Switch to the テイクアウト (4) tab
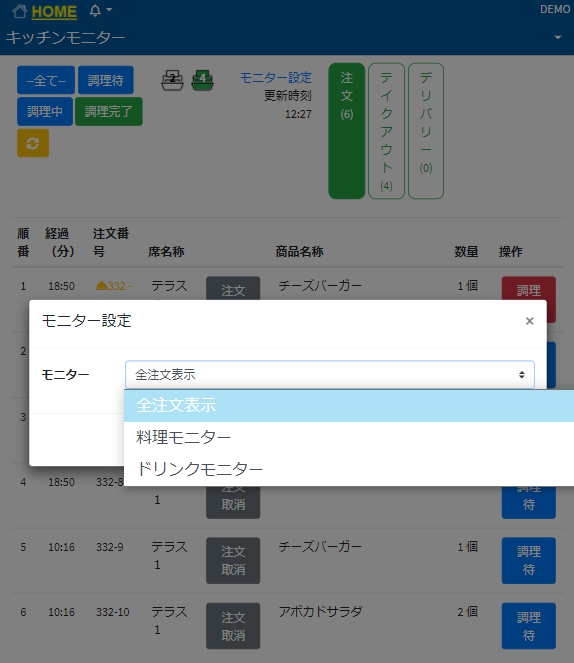Screen dimensions: 574x663 386,131
